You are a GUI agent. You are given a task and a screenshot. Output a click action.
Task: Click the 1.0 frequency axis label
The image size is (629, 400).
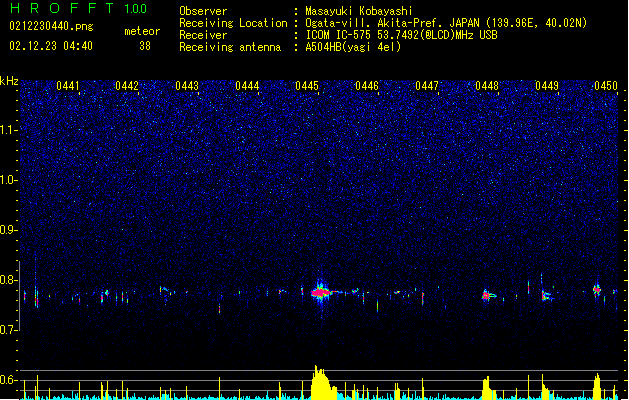9,180
